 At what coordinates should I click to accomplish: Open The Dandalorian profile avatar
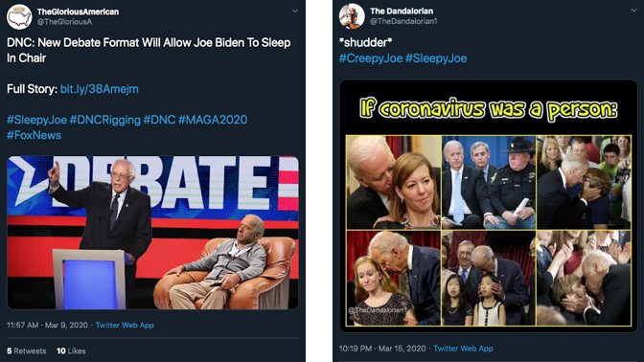[352, 16]
